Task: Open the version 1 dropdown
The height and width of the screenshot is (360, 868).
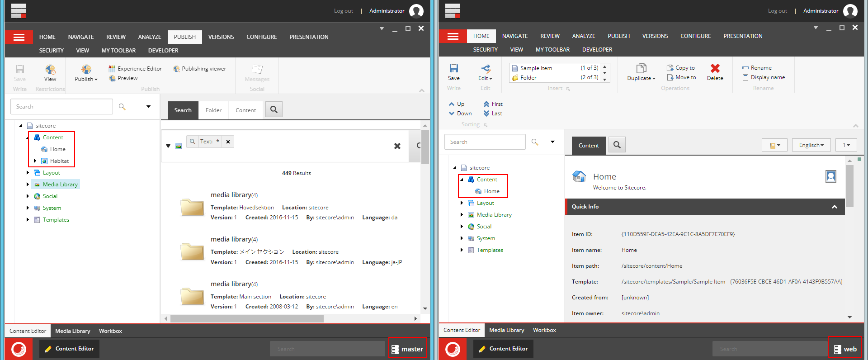Action: click(x=846, y=145)
